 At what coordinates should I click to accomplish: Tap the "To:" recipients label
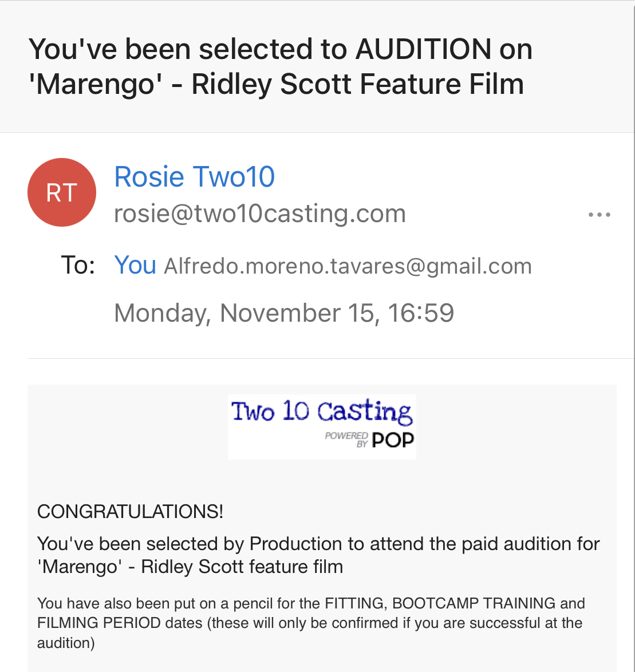(77, 266)
